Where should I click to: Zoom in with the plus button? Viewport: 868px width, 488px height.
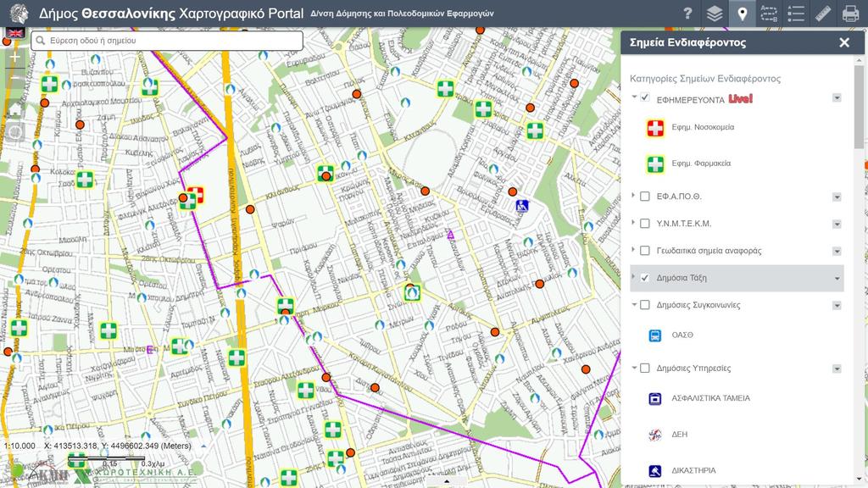(x=15, y=57)
